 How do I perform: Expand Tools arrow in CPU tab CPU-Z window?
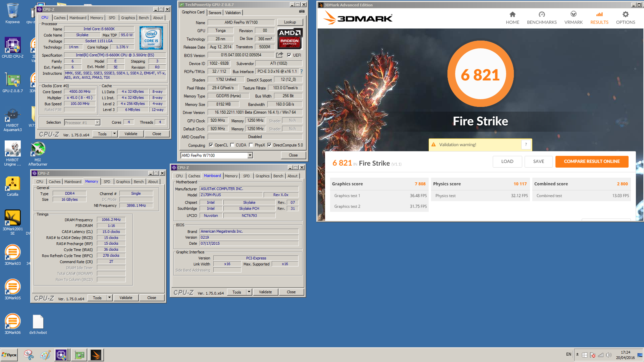(x=114, y=134)
